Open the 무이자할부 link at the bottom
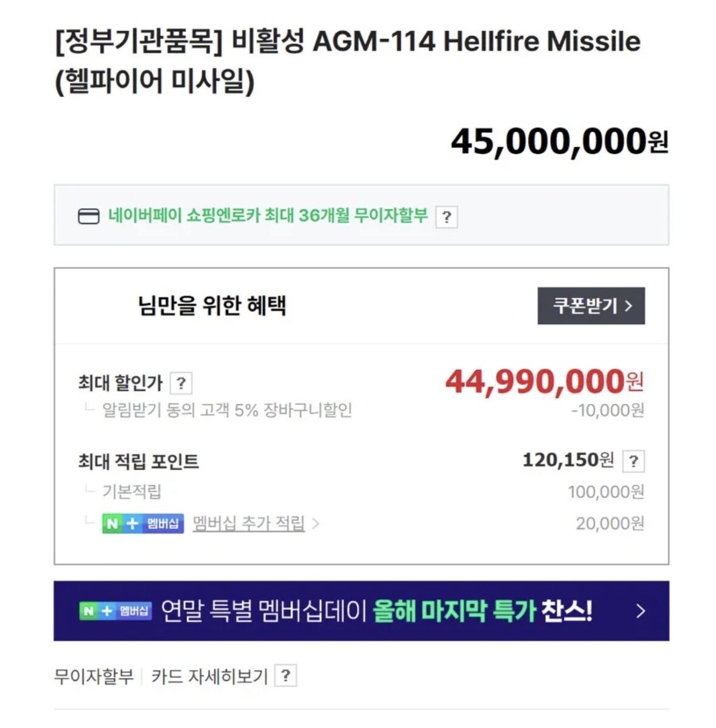Screen dimensions: 716x728 (x=94, y=676)
